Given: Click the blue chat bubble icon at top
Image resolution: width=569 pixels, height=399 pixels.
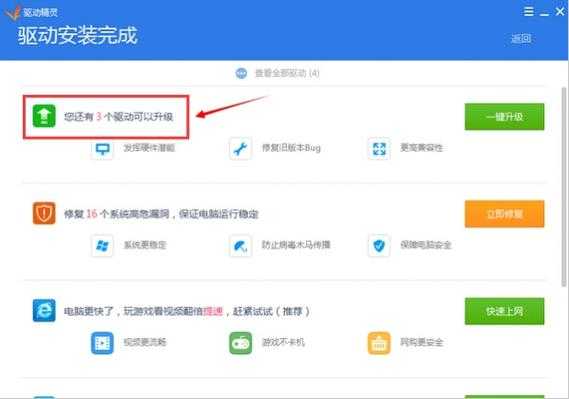Looking at the screenshot, I should 241,73.
